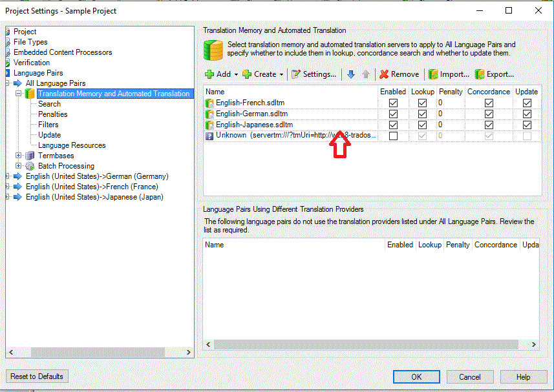Expand the Termbases tree node
The width and height of the screenshot is (554, 392).
pos(19,156)
